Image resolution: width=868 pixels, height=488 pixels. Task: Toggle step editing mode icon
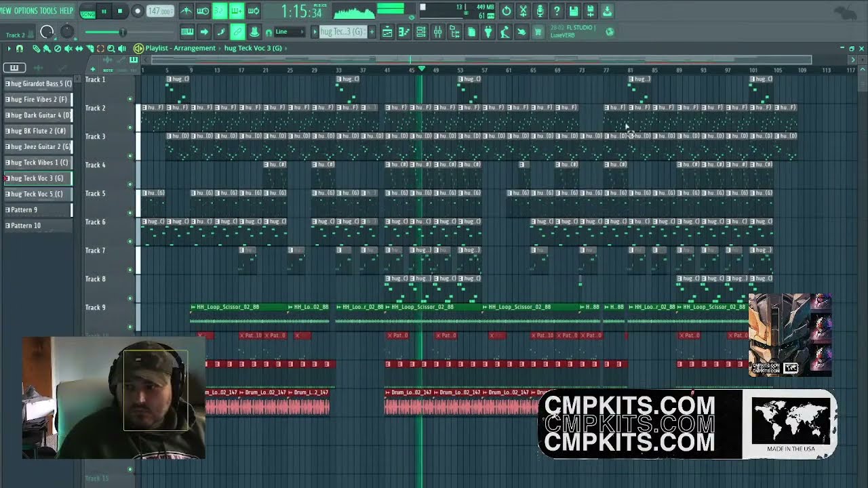(x=220, y=32)
